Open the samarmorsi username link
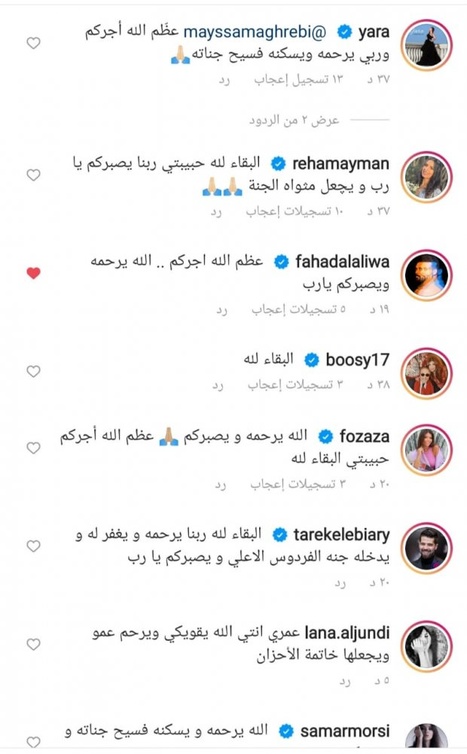467x754 pixels. pos(344,731)
